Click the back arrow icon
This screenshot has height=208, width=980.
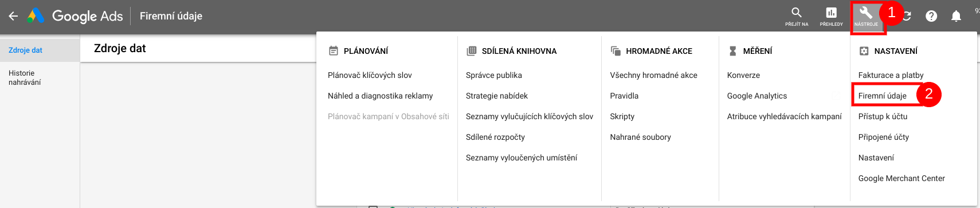(x=13, y=16)
